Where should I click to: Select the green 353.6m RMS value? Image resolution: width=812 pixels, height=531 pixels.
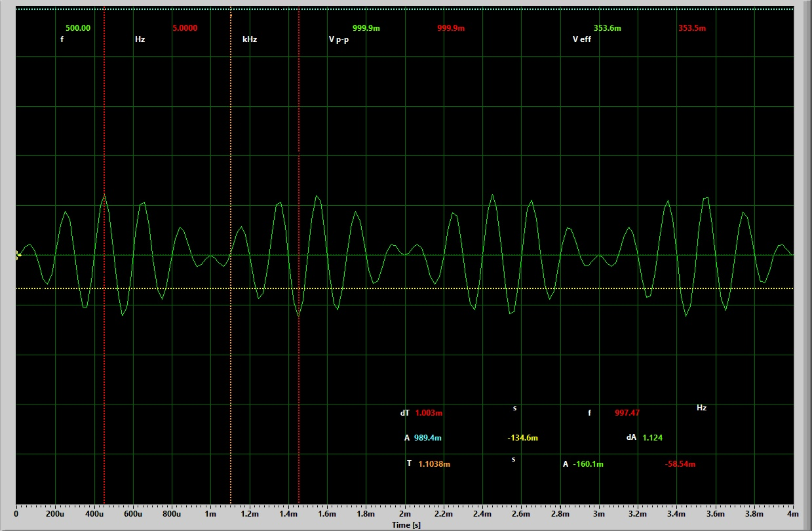pos(608,28)
